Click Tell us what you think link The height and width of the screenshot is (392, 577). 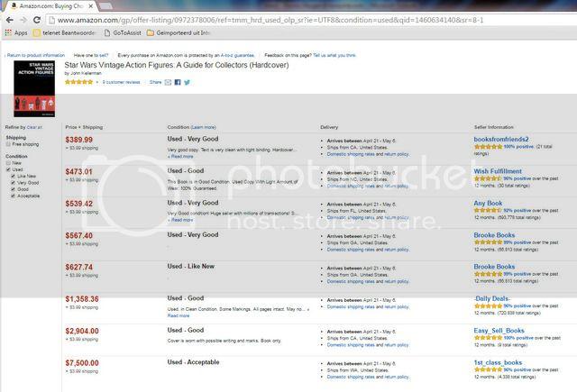334,55
